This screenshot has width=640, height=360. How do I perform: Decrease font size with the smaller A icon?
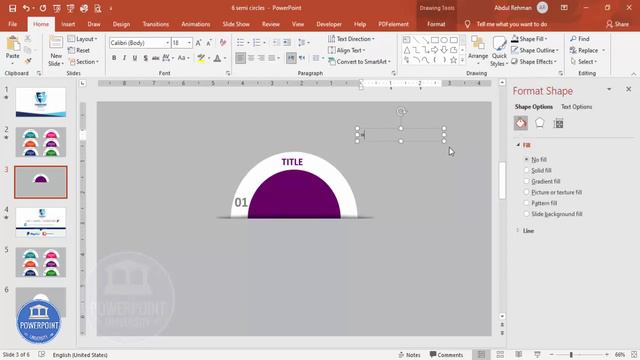209,42
